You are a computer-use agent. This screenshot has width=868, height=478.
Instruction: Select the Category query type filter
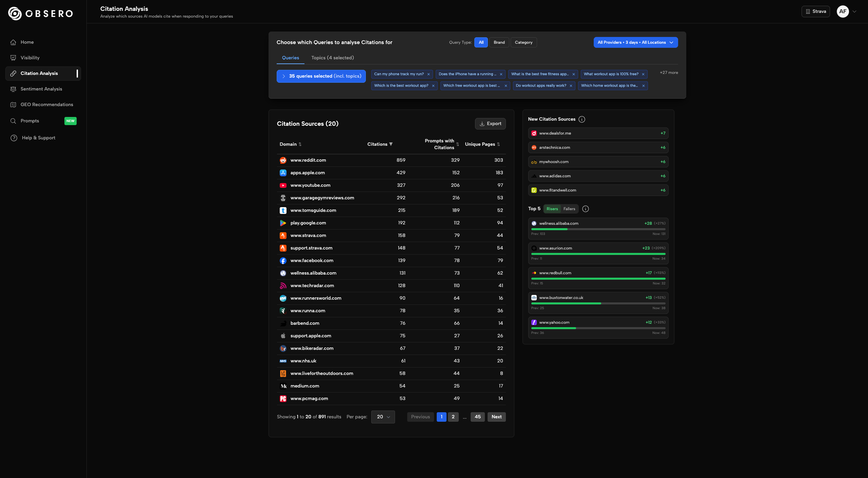pyautogui.click(x=524, y=42)
